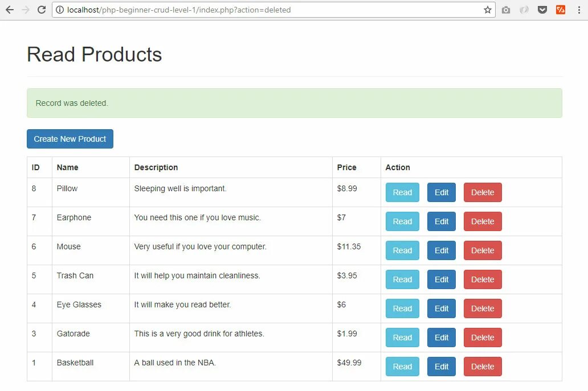Click the camera screenshot extension icon
Image resolution: width=588 pixels, height=391 pixels.
(505, 10)
